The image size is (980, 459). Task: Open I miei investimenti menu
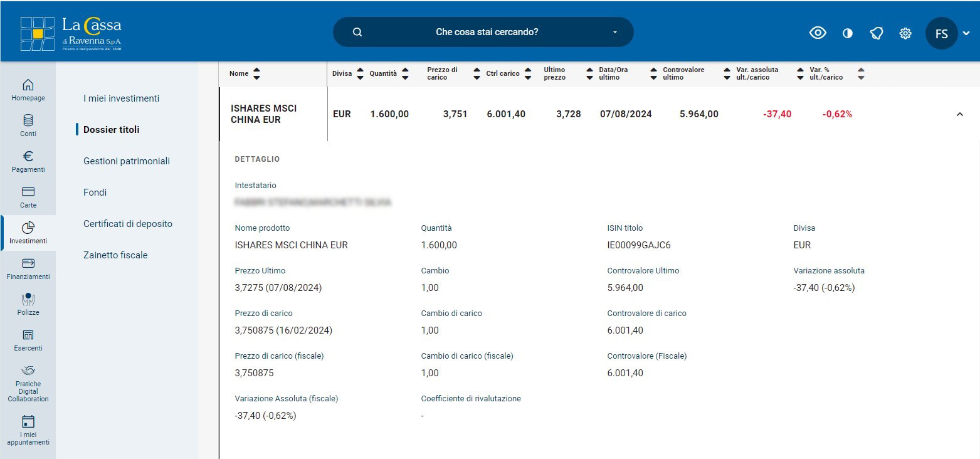coord(121,98)
